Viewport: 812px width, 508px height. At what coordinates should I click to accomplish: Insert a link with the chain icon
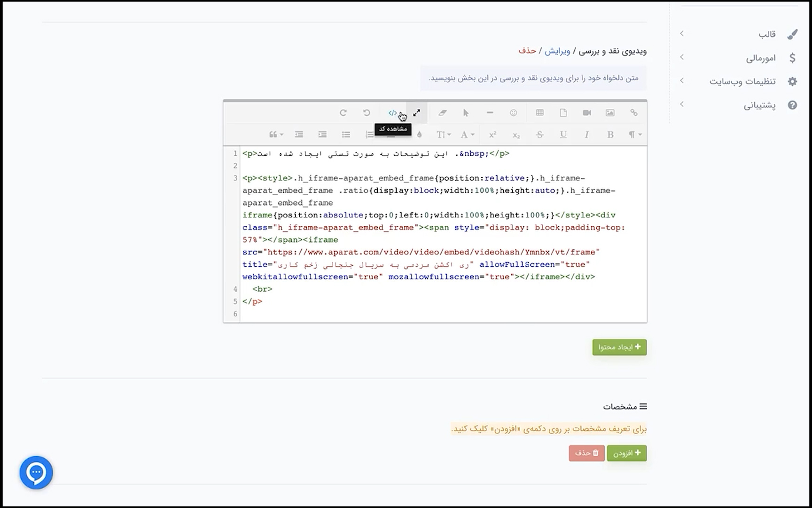(633, 113)
